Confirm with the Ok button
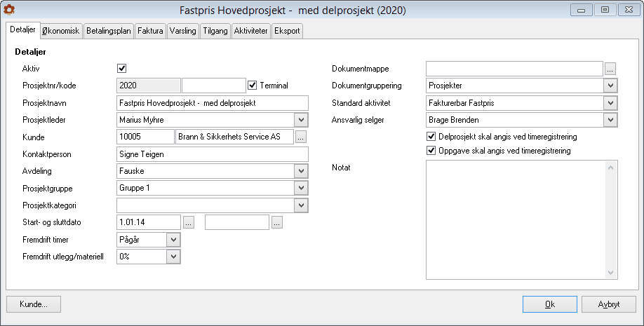644x326 pixels. pyautogui.click(x=550, y=304)
